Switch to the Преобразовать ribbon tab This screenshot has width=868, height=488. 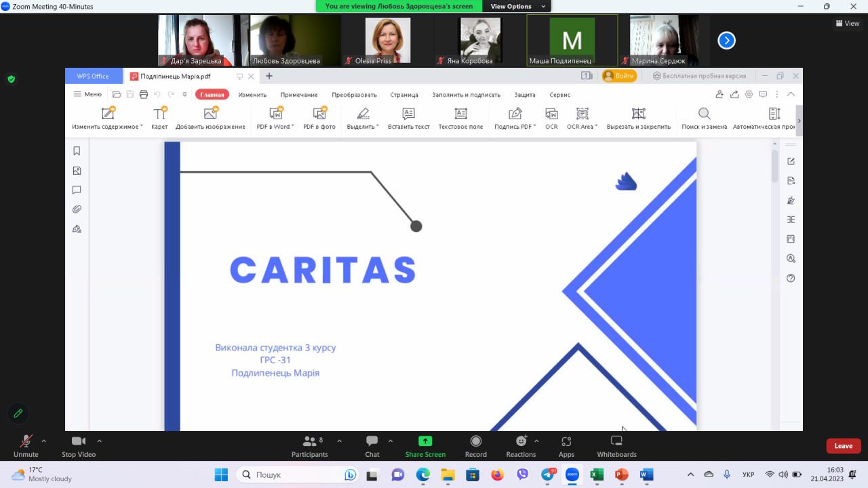tap(354, 95)
